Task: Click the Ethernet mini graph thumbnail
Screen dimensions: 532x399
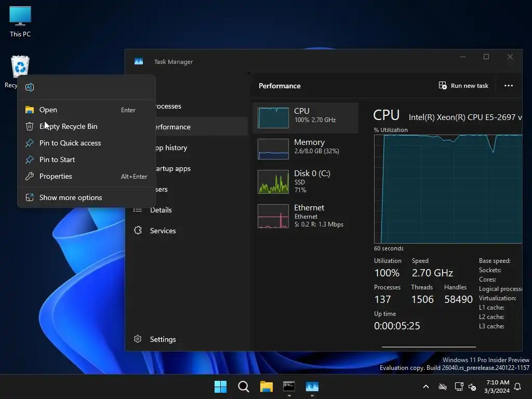Action: pyautogui.click(x=273, y=216)
